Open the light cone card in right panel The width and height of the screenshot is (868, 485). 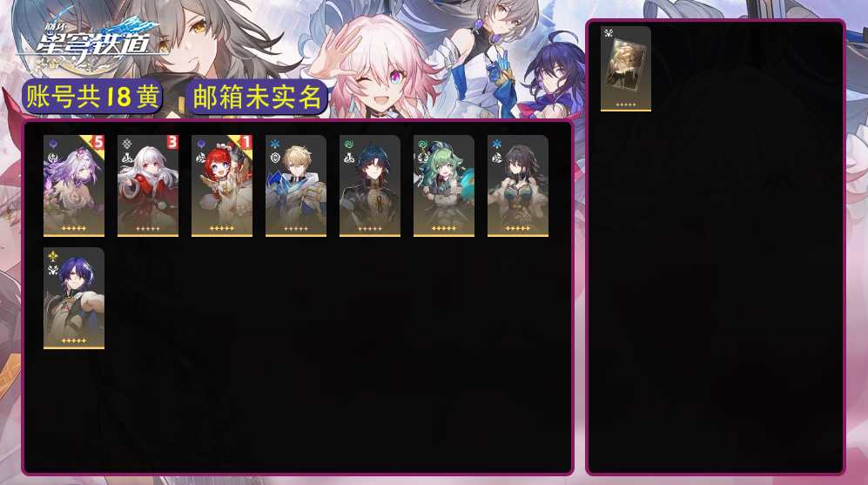coord(626,69)
